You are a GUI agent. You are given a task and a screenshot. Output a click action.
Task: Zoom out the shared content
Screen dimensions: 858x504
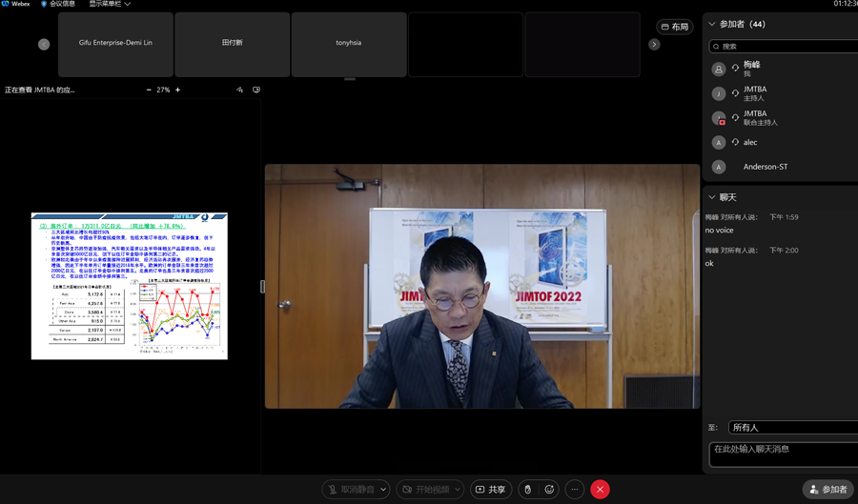149,90
